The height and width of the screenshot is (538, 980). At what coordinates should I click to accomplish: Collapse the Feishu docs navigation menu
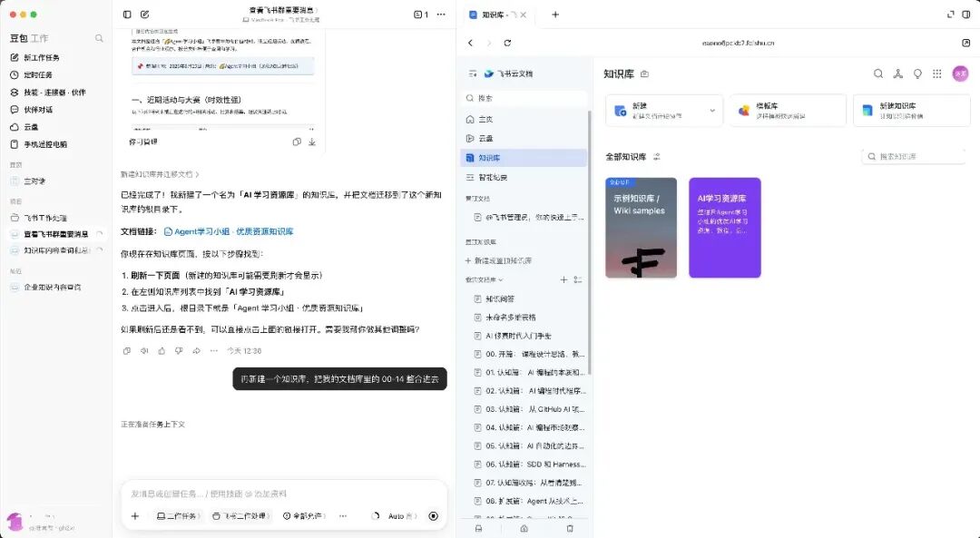point(473,73)
